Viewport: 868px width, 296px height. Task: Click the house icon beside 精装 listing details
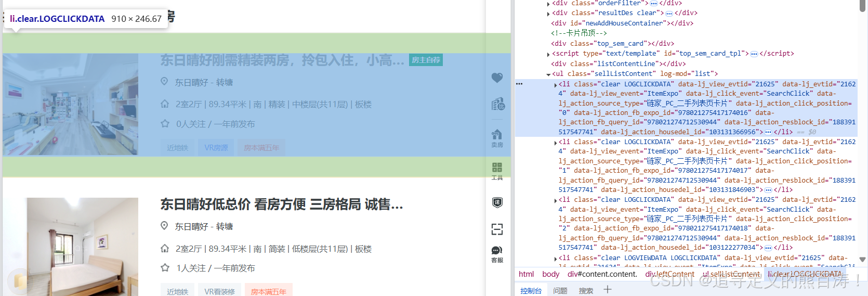click(x=165, y=104)
